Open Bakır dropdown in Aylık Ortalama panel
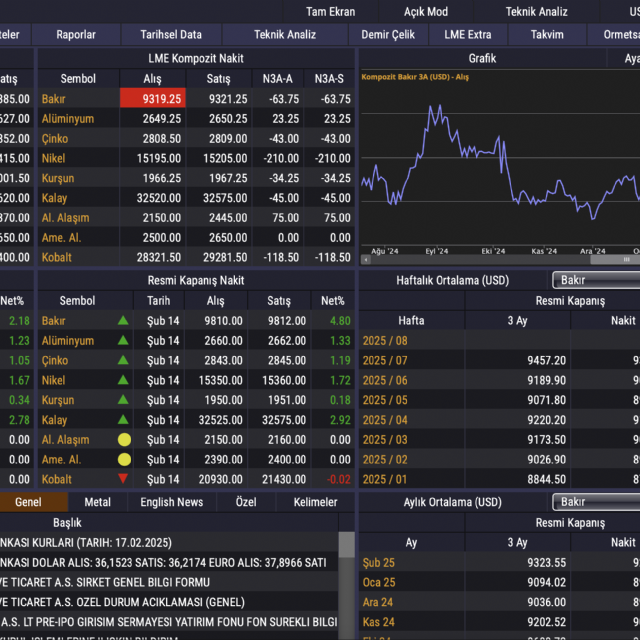The width and height of the screenshot is (640, 640). (596, 502)
